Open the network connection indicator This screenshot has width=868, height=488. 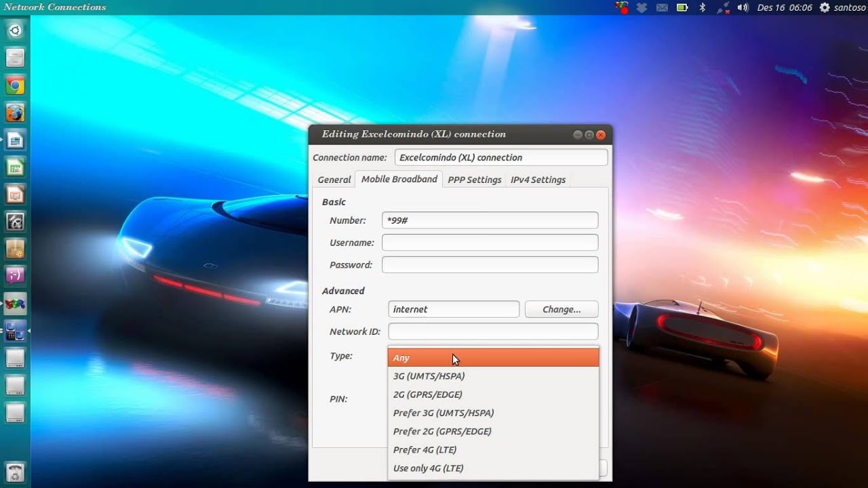coord(723,7)
